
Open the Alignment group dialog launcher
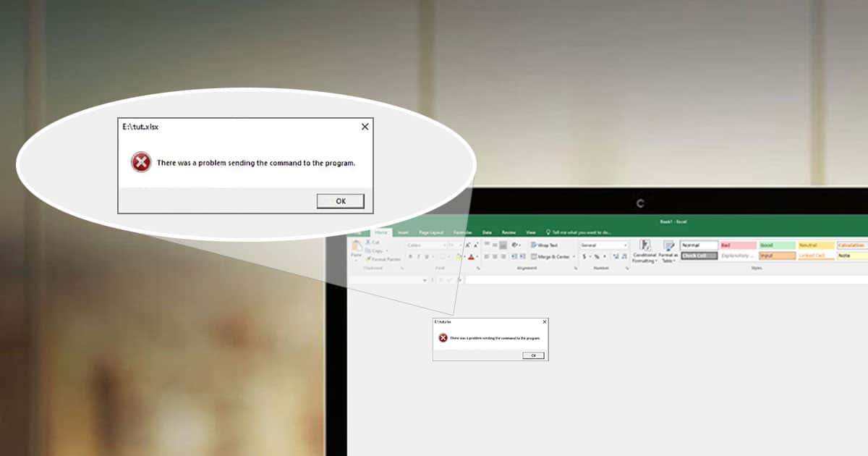click(x=576, y=269)
